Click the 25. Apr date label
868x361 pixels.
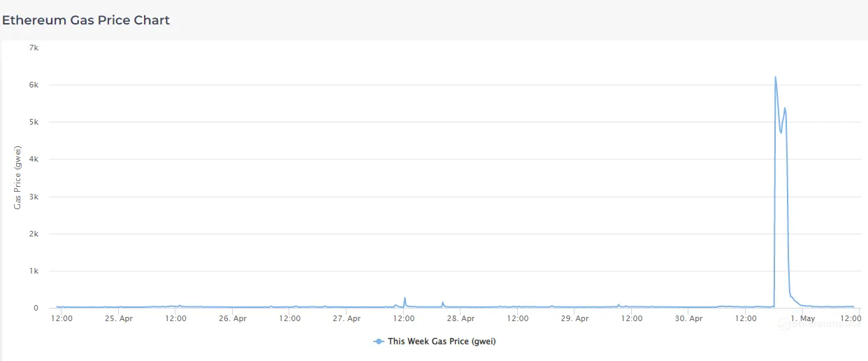point(119,318)
